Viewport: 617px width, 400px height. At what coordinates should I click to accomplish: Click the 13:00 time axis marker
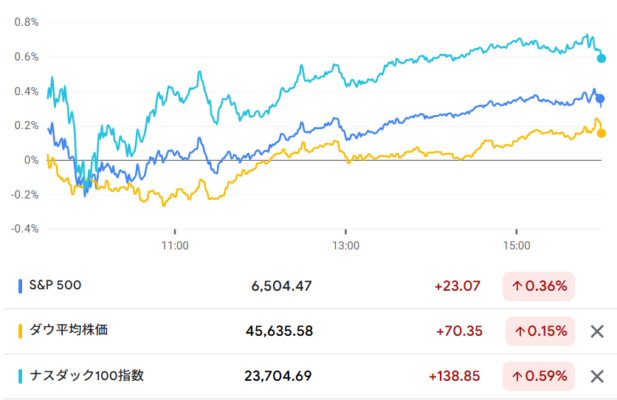tap(345, 246)
